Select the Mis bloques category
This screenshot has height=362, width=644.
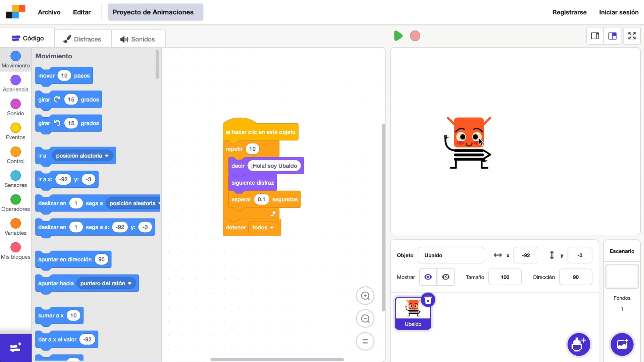16,251
